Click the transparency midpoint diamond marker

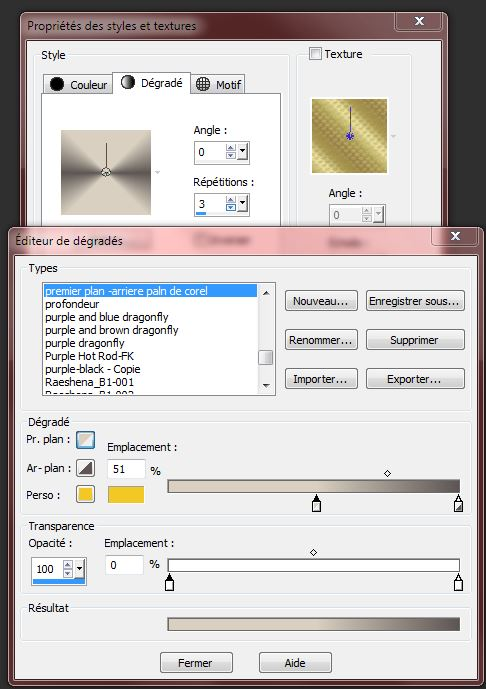click(x=313, y=552)
